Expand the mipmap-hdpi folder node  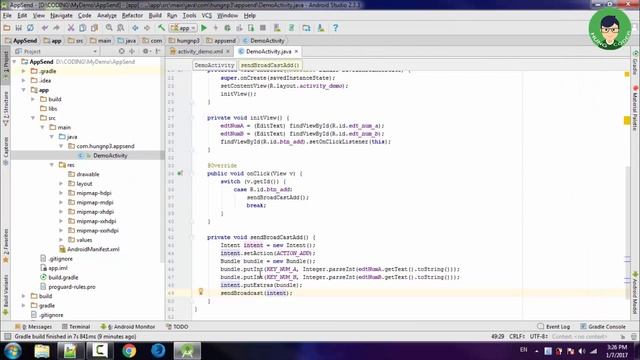(x=61, y=193)
